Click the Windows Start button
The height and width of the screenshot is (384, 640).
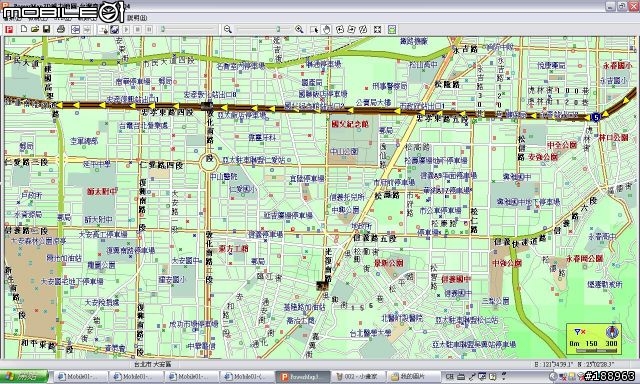coord(24,377)
